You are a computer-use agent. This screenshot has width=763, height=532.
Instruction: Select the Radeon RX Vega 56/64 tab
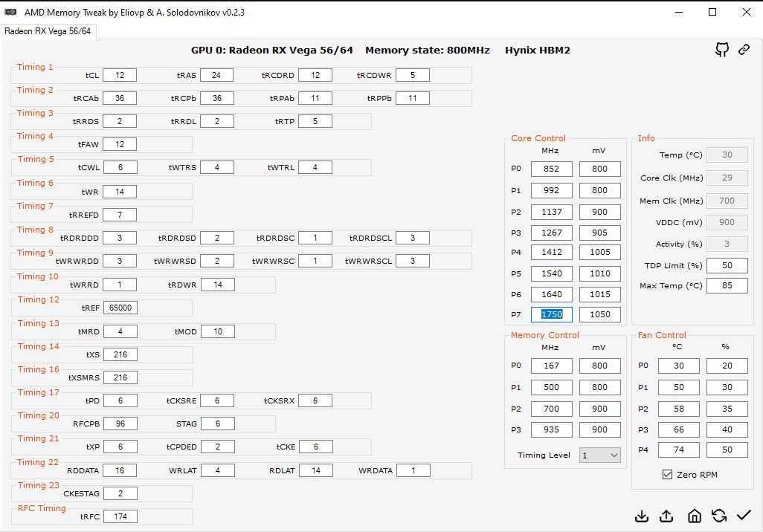tap(48, 31)
